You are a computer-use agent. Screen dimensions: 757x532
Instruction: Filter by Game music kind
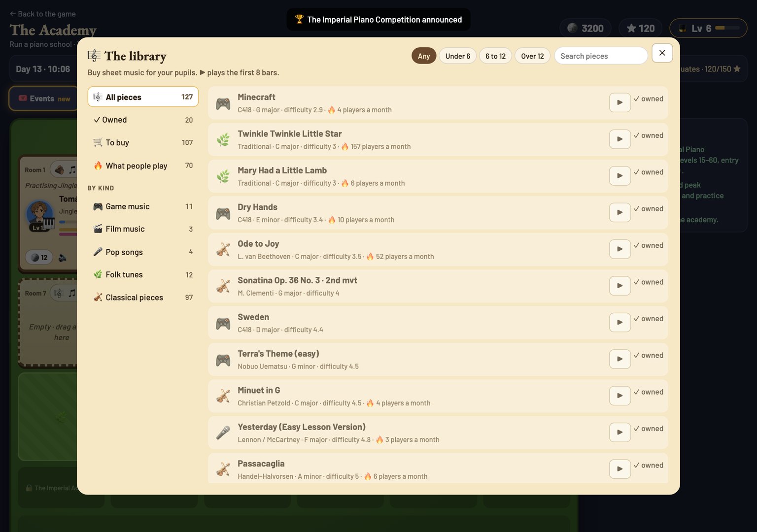tap(143, 206)
